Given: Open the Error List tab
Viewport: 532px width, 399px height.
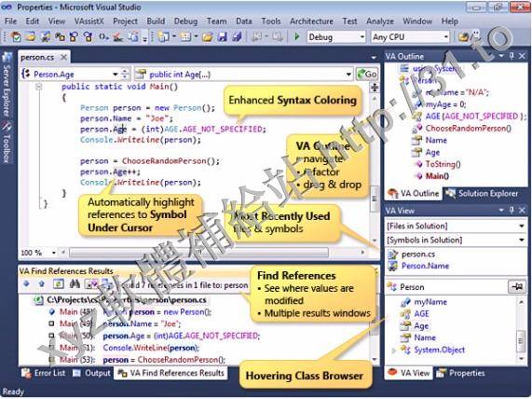Looking at the screenshot, I should [x=44, y=373].
